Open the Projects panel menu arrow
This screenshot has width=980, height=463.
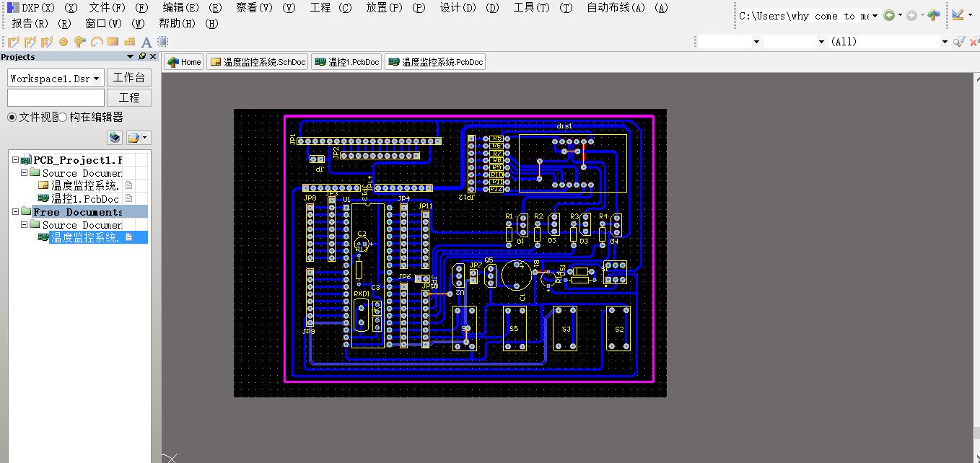[131, 56]
